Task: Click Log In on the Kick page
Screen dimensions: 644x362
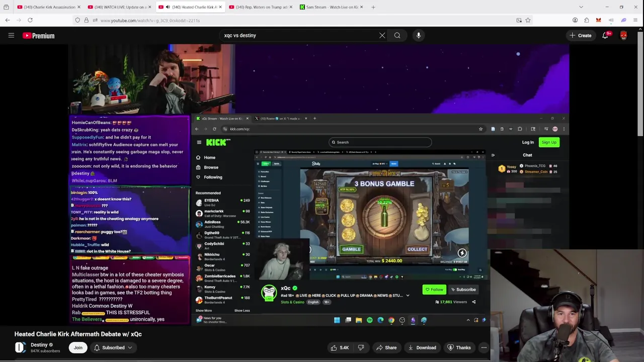Action: click(528, 142)
